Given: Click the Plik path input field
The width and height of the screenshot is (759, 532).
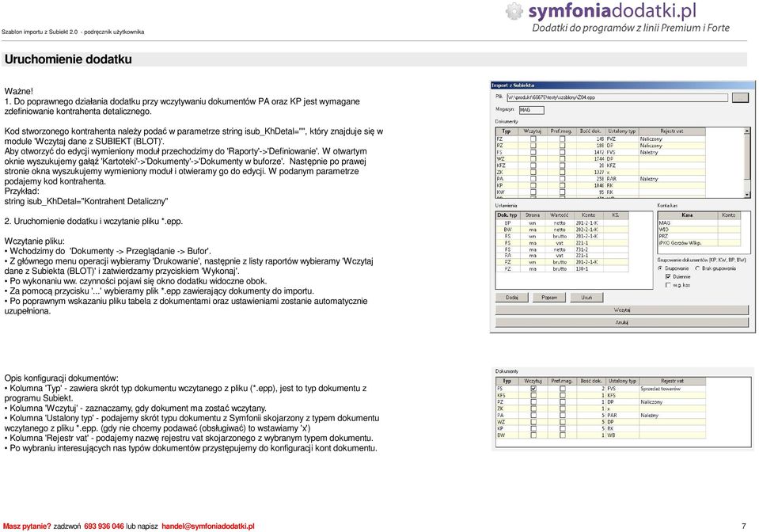Looking at the screenshot, I should [x=617, y=97].
